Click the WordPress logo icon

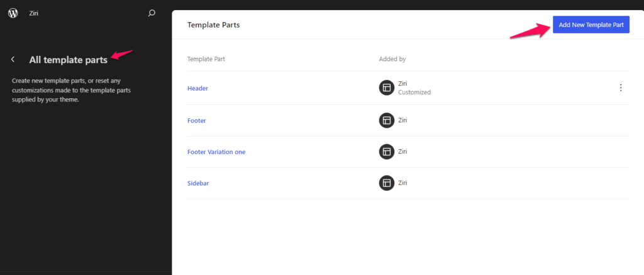[x=13, y=13]
